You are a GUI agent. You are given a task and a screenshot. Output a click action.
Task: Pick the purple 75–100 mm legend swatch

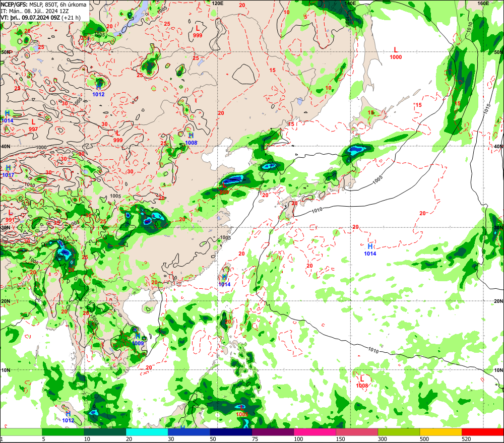pyautogui.click(x=273, y=432)
